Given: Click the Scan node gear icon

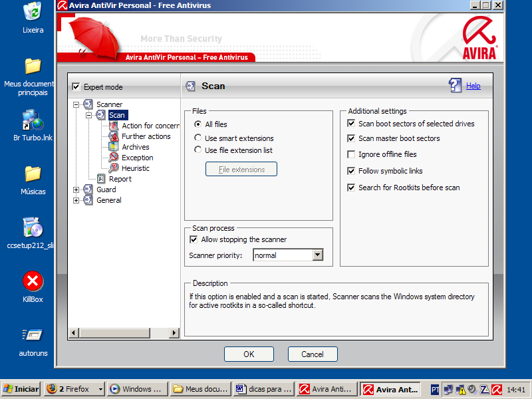Looking at the screenshot, I should (100, 115).
